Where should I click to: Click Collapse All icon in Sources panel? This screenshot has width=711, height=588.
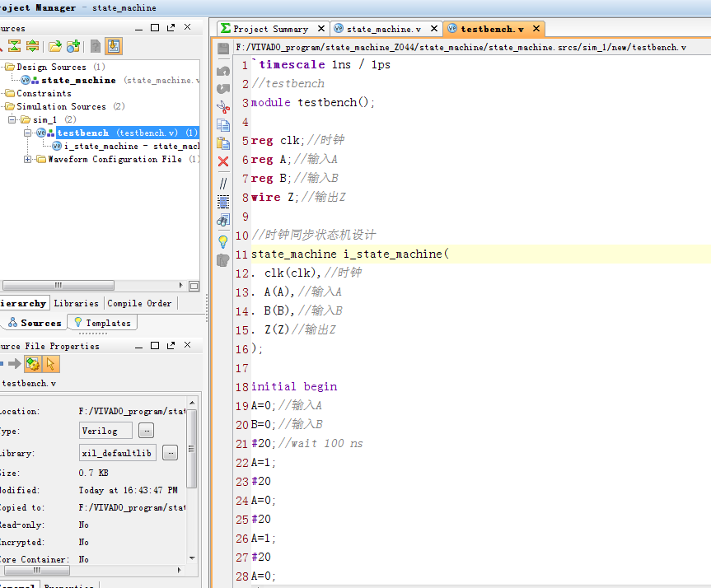click(13, 46)
